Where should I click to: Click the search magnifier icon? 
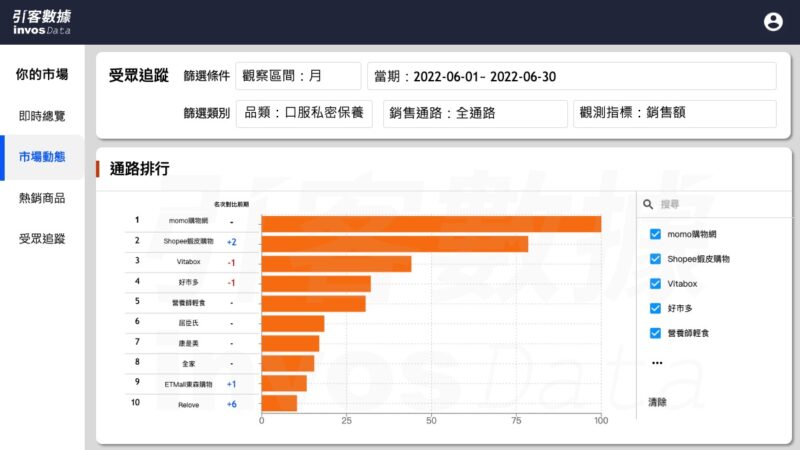649,204
